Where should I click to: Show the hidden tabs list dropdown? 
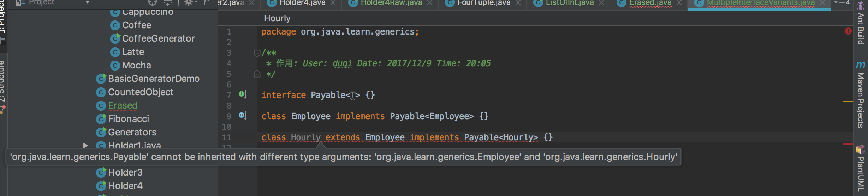(842, 3)
